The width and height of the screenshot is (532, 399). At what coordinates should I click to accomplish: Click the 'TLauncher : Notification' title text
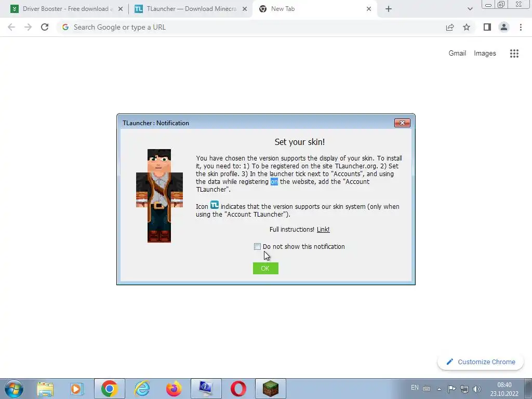click(156, 123)
